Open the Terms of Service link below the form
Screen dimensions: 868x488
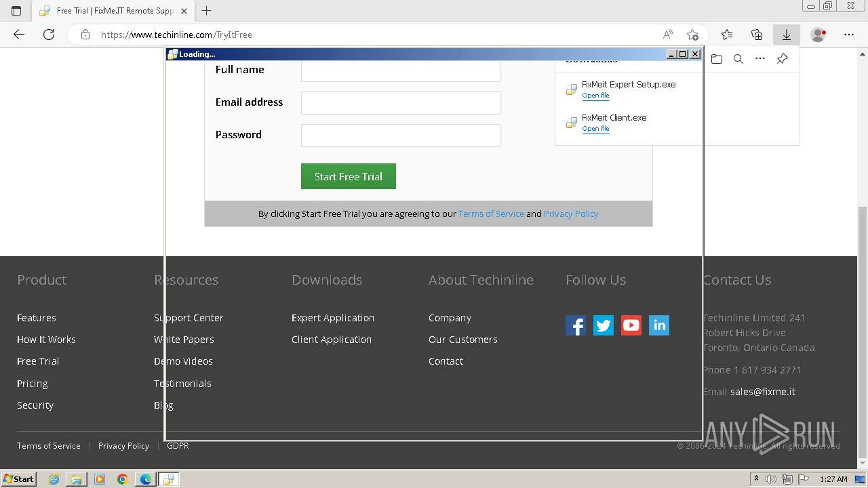(491, 213)
